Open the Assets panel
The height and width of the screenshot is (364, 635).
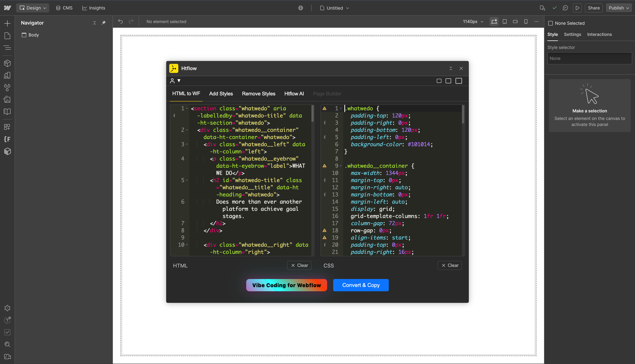[x=7, y=100]
